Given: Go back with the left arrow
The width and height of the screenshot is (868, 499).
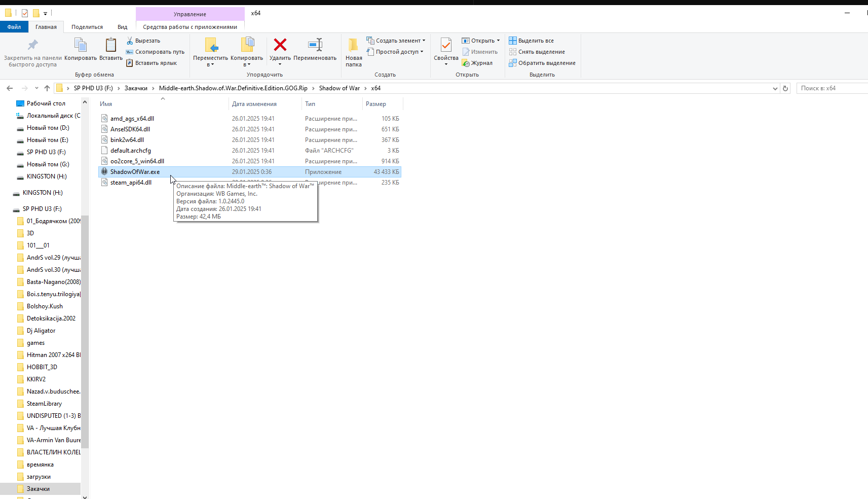Looking at the screenshot, I should pos(10,88).
